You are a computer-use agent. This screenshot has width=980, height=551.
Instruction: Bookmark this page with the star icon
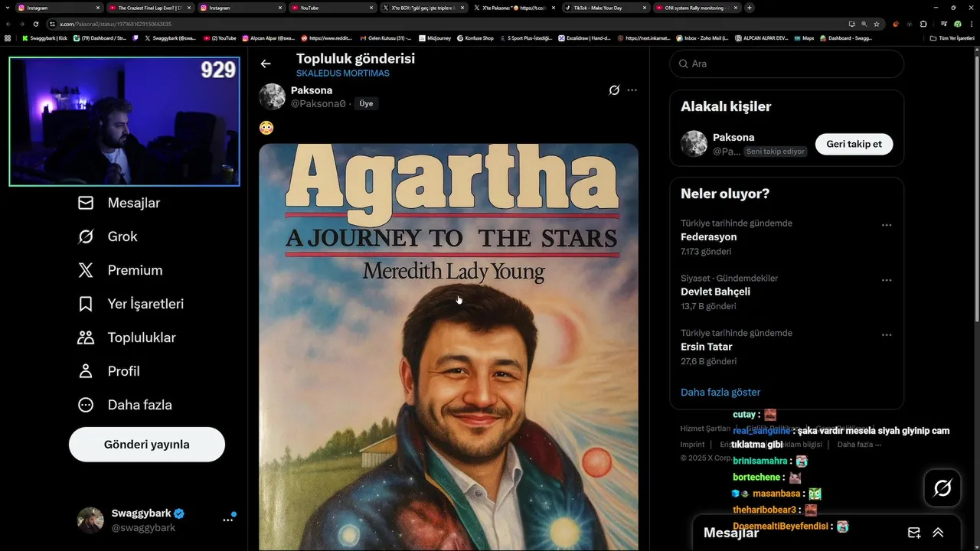pos(877,24)
